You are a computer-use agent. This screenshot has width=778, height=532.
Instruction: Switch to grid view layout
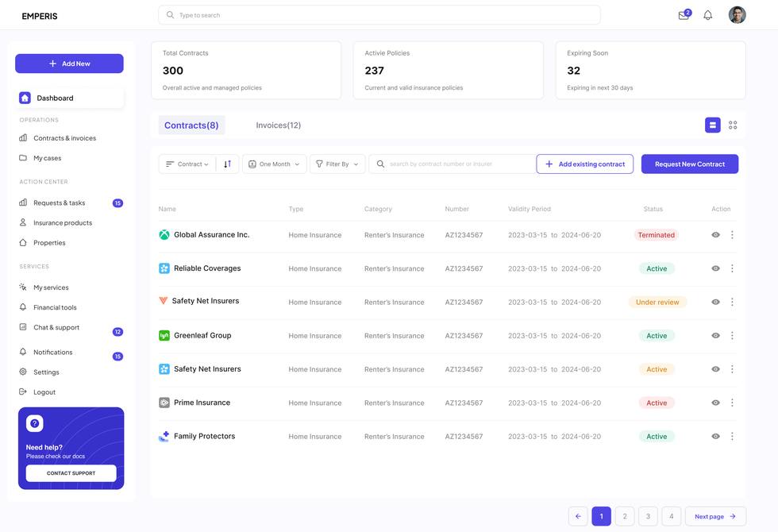(x=733, y=125)
